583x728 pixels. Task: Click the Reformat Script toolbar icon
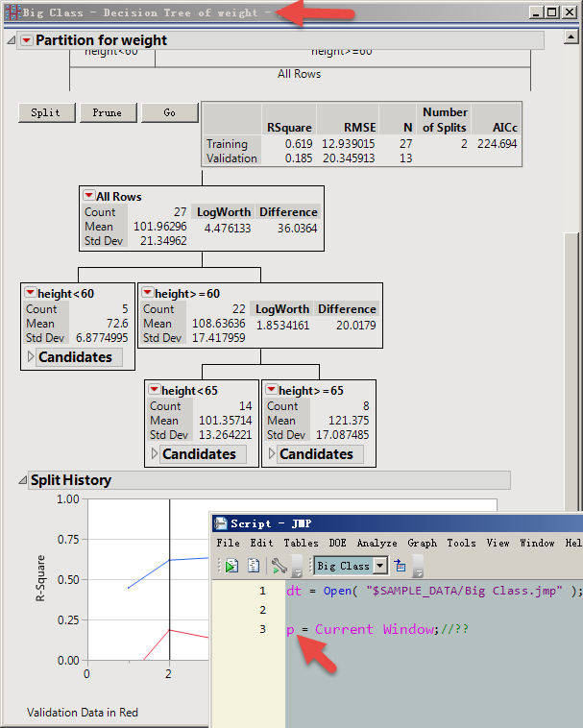[254, 566]
